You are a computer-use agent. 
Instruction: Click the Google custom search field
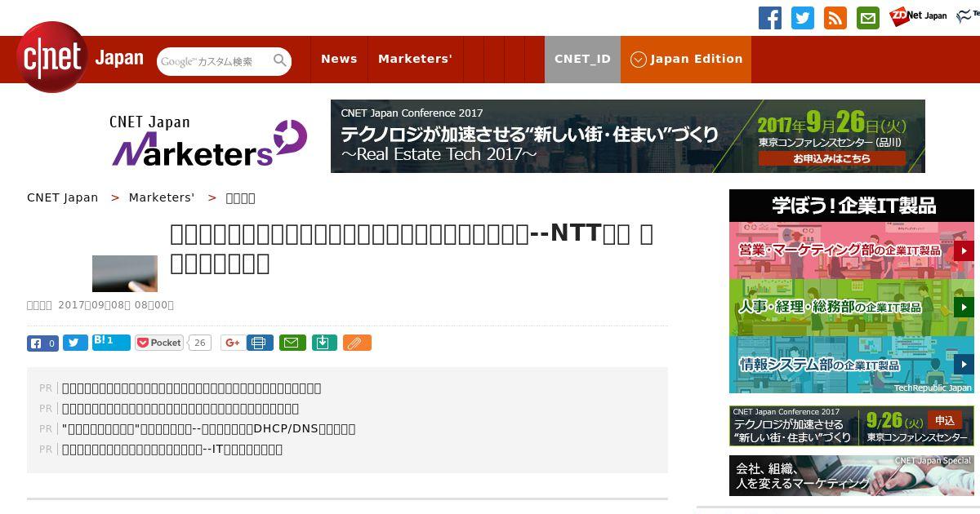(x=214, y=61)
